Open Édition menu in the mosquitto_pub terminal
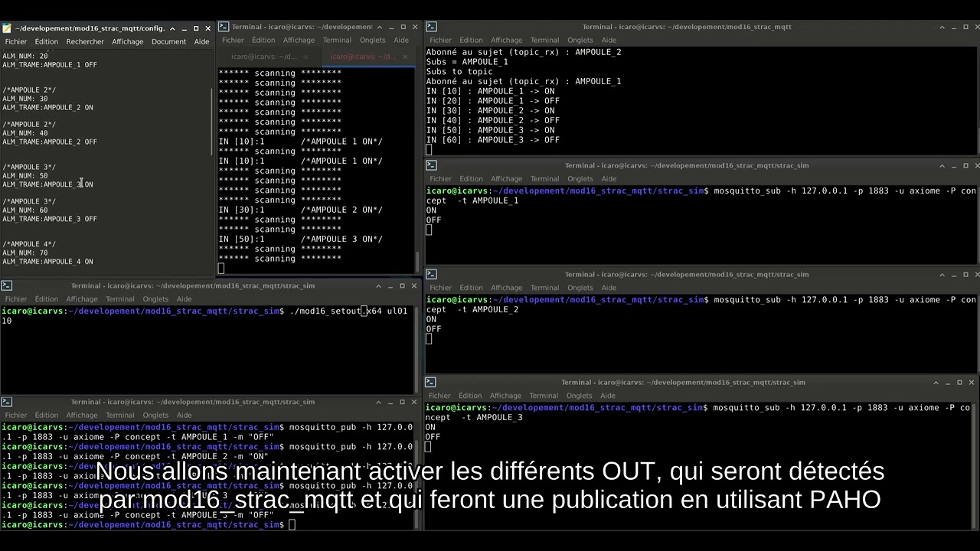 46,415
